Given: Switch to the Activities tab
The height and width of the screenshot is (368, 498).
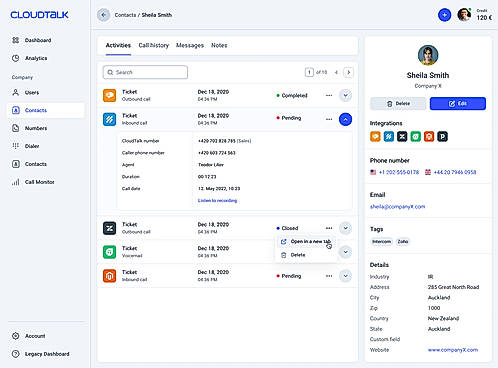Looking at the screenshot, I should click(118, 45).
